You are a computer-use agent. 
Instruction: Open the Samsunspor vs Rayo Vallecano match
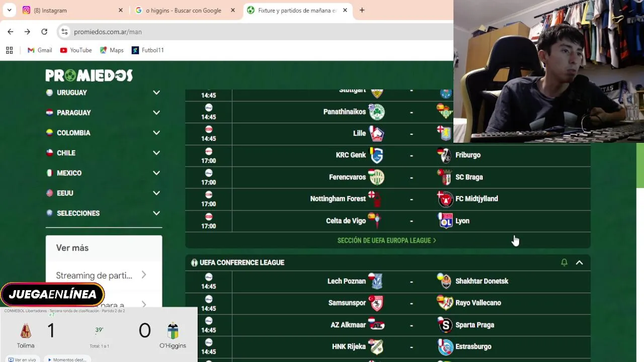[388, 303]
